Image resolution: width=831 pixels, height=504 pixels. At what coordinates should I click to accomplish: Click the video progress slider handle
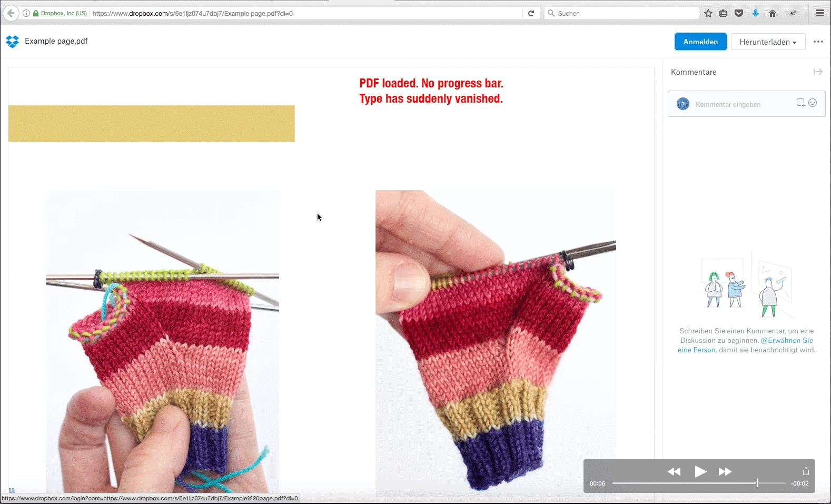[x=757, y=483]
